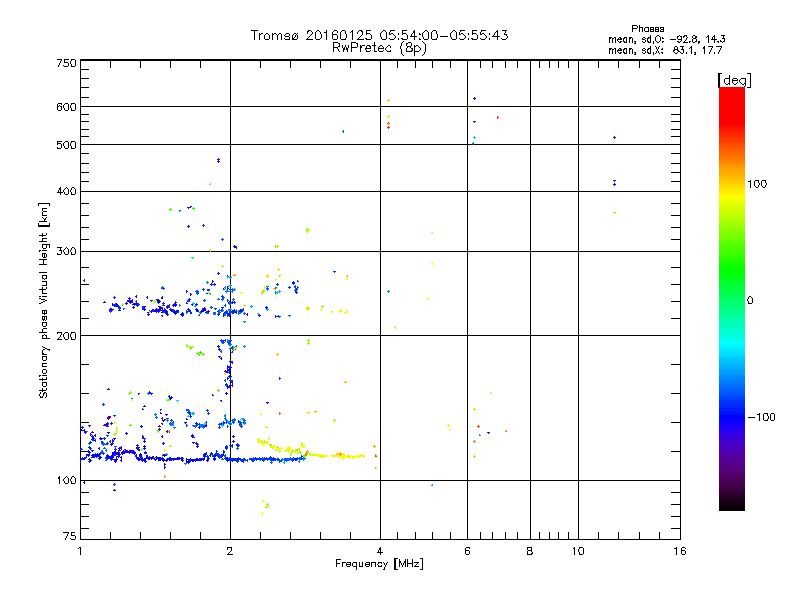This screenshot has width=800, height=600.
Task: Click the yellow trace segment near 3 MHz
Action: tap(310, 451)
